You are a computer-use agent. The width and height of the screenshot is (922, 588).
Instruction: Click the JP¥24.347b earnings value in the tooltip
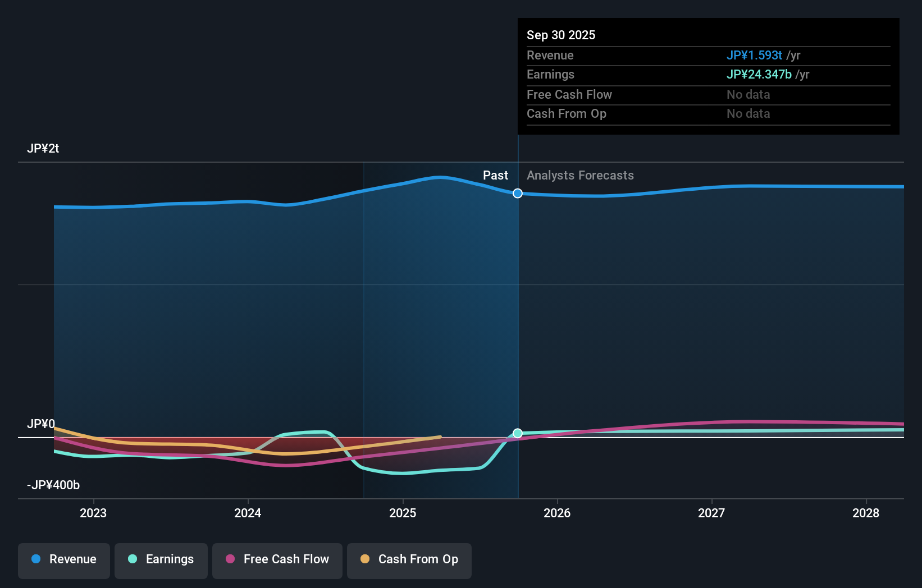(x=759, y=74)
